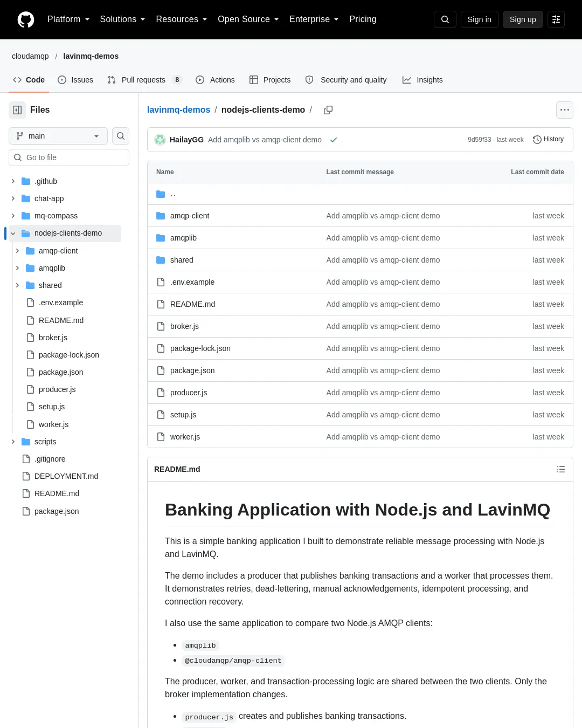Open the Solutions dropdown menu
Image resolution: width=582 pixels, height=728 pixels.
point(123,19)
